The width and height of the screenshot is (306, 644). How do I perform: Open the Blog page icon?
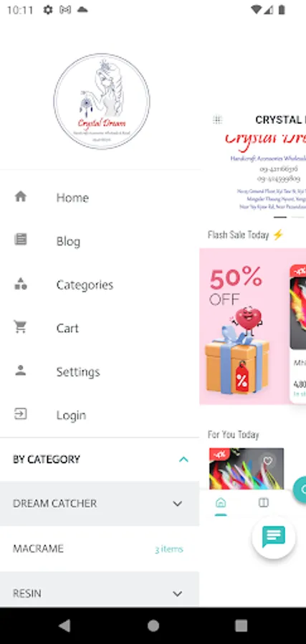(x=21, y=239)
